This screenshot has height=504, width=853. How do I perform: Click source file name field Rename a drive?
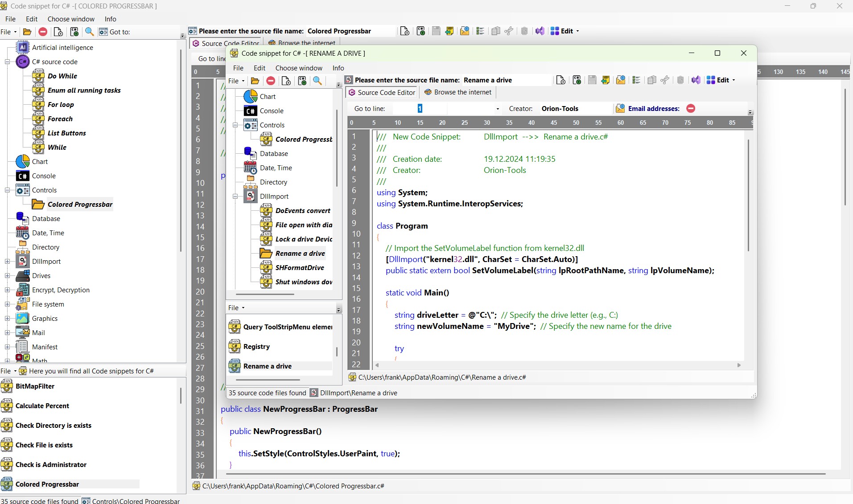point(506,80)
